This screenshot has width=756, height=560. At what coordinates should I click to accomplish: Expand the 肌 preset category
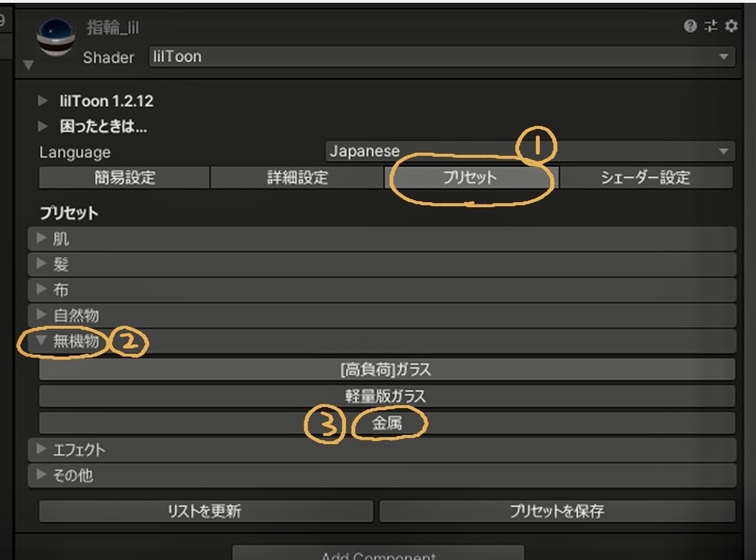(x=41, y=238)
